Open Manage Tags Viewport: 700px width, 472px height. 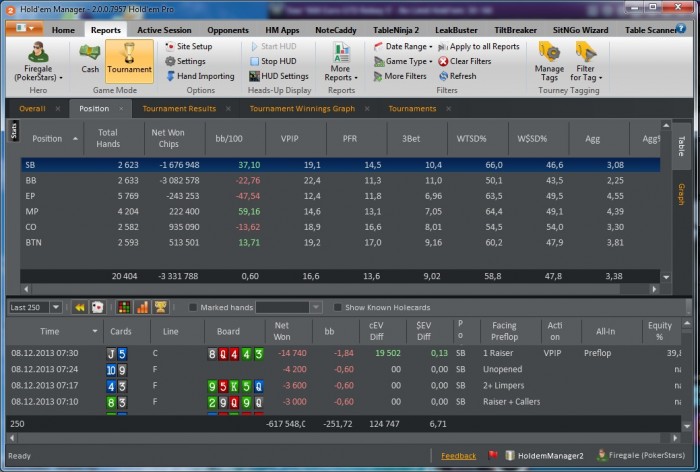coord(549,62)
